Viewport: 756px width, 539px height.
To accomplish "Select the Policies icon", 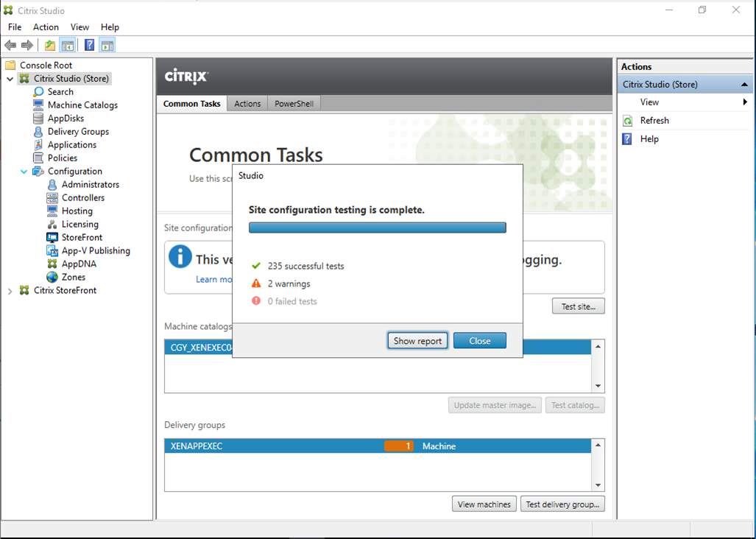I will point(38,158).
